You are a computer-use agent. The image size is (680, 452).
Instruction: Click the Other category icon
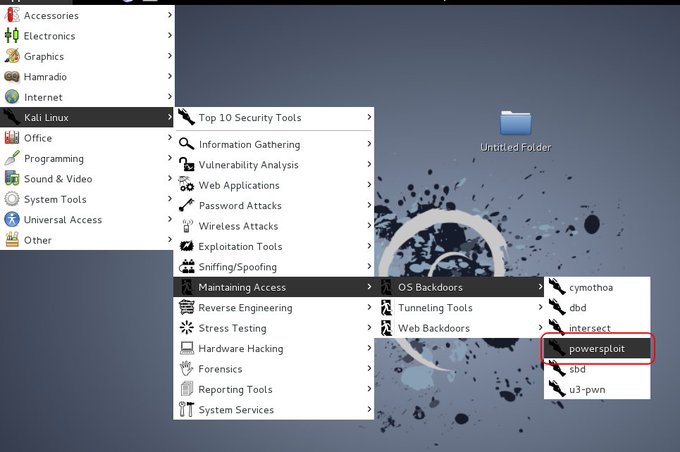pos(12,239)
